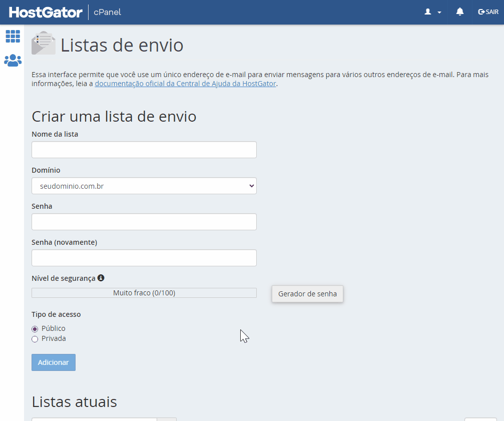
Task: Click the password strength bar
Action: coord(144,293)
